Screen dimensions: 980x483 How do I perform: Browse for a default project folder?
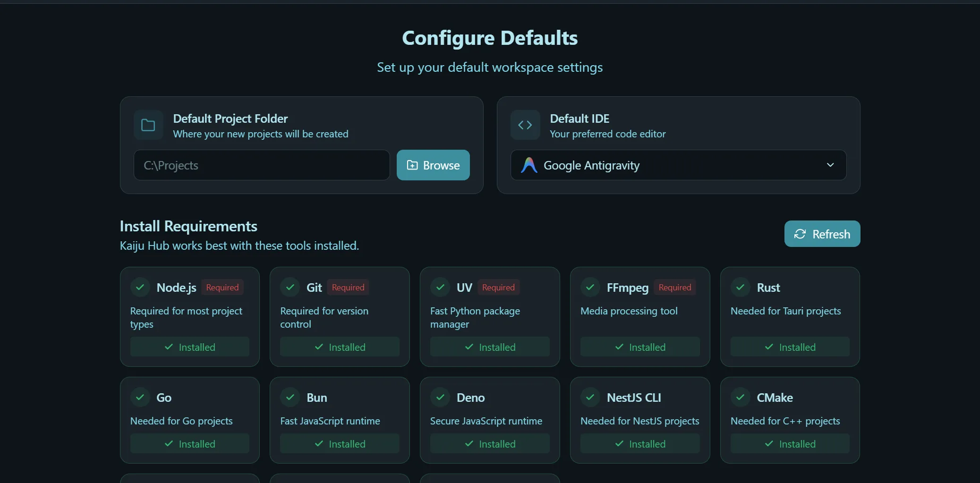pos(433,165)
